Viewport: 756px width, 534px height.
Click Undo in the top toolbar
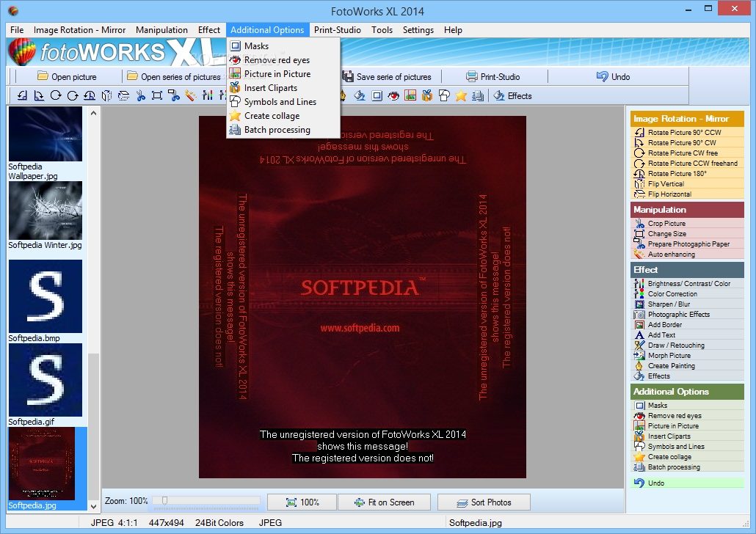coord(614,76)
